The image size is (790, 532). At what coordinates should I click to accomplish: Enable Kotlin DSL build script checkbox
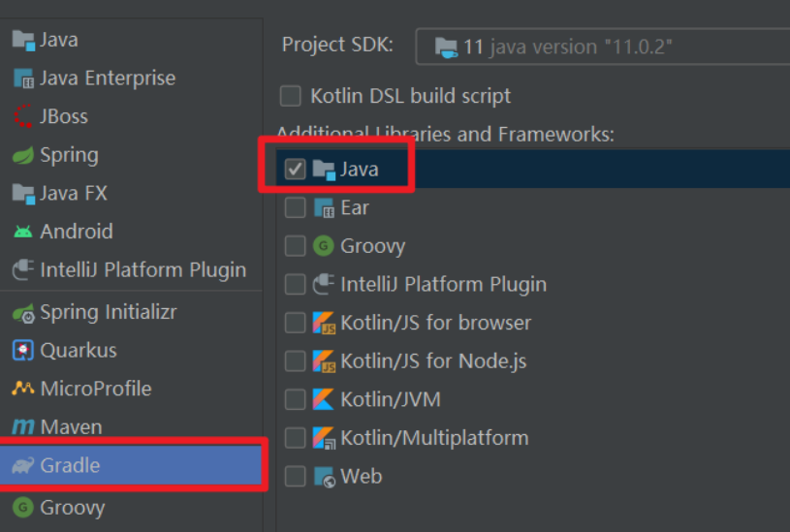pos(291,96)
